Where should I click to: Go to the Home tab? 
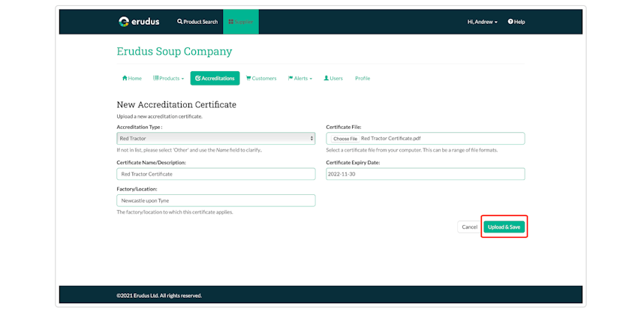click(x=132, y=79)
